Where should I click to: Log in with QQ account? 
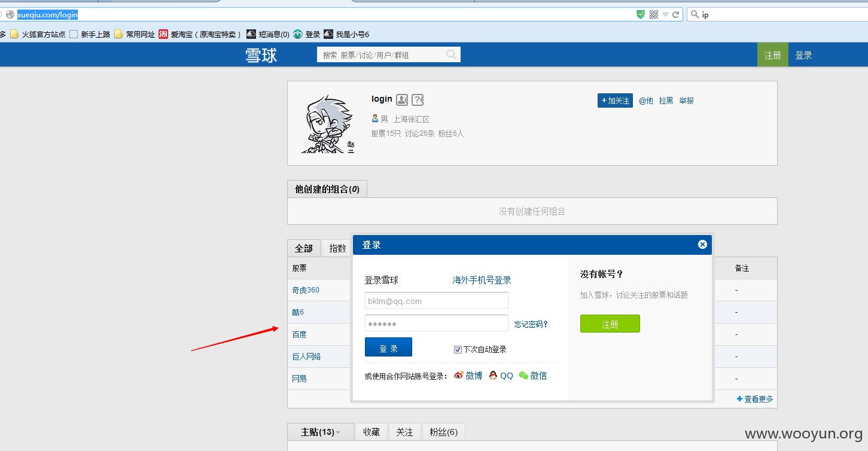(501, 376)
